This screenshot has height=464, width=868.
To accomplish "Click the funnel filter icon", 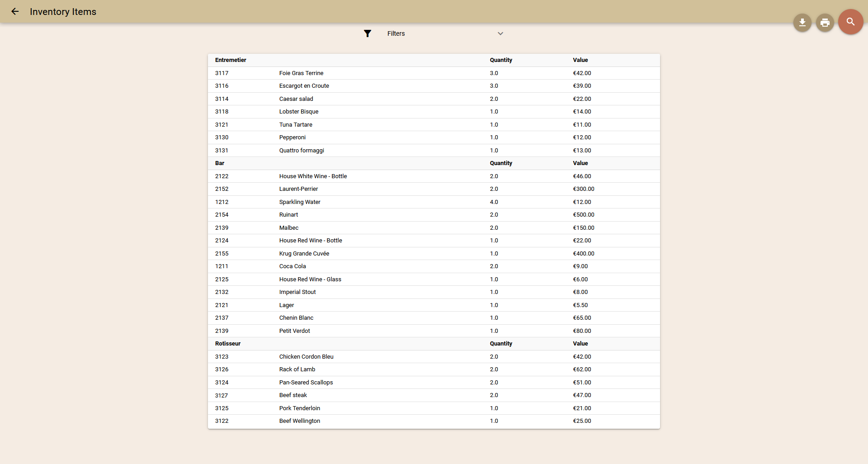I will point(368,33).
